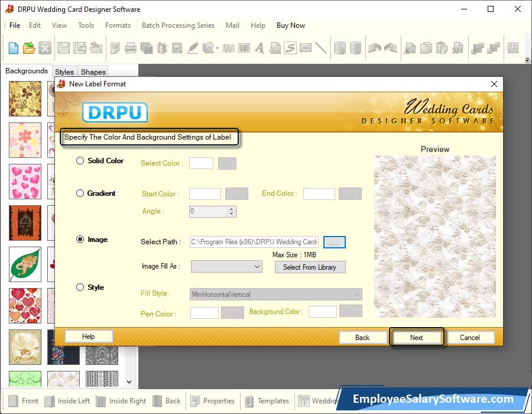Open the Buy Now menu

click(x=291, y=25)
